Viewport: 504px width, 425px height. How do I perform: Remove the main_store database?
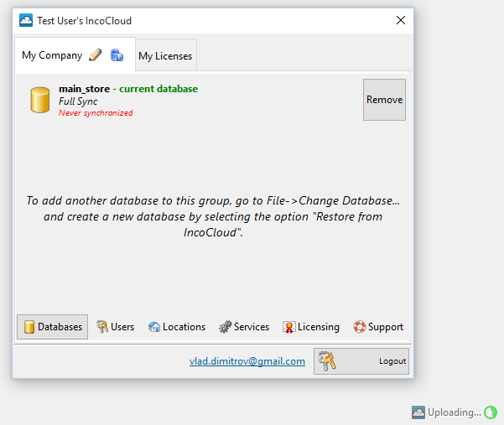(384, 100)
